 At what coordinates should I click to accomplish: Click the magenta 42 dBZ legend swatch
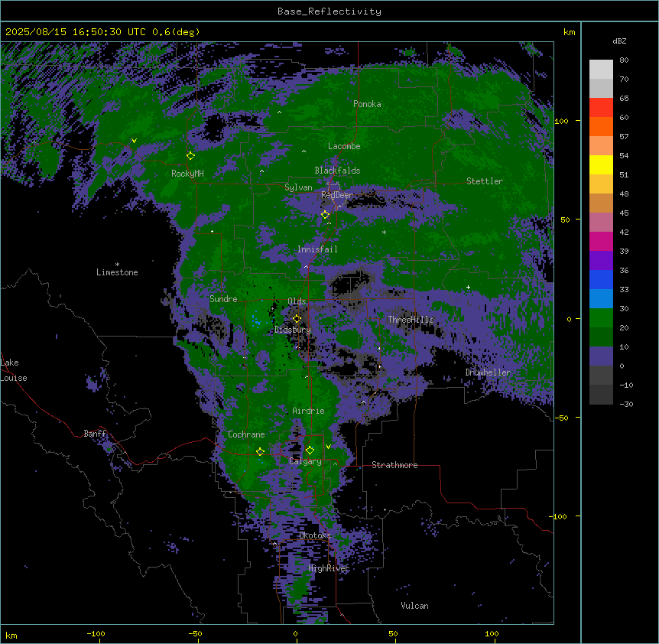point(601,241)
